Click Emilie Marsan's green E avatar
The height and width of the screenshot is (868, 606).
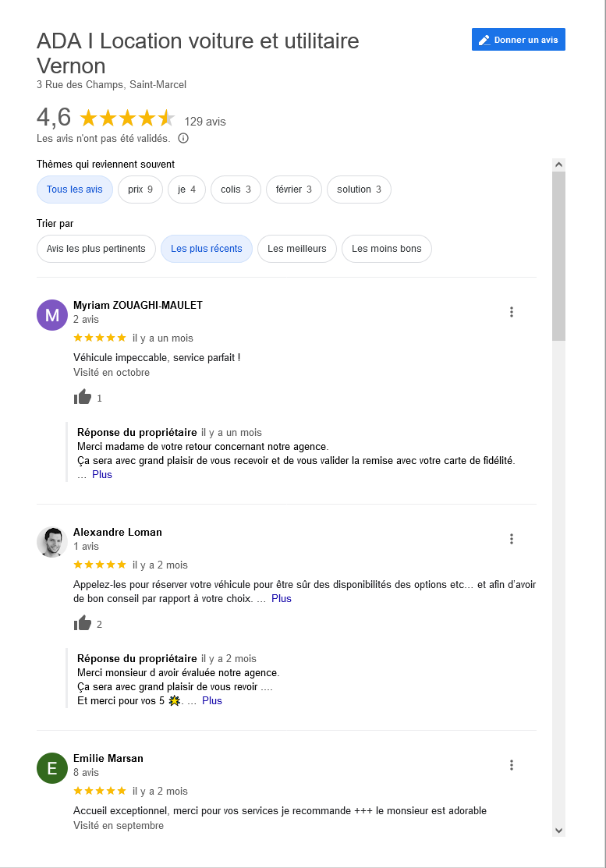click(x=52, y=768)
